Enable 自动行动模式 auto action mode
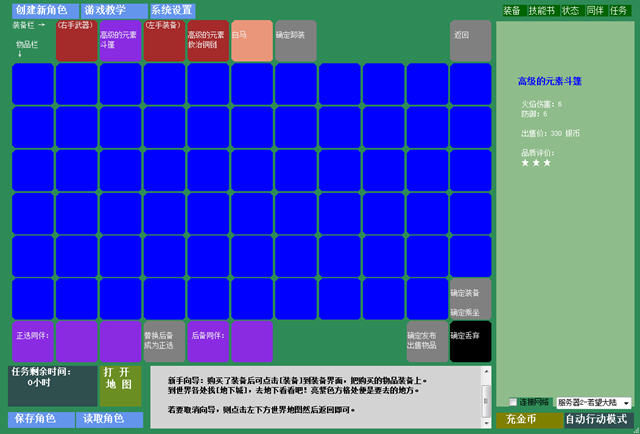 click(596, 420)
